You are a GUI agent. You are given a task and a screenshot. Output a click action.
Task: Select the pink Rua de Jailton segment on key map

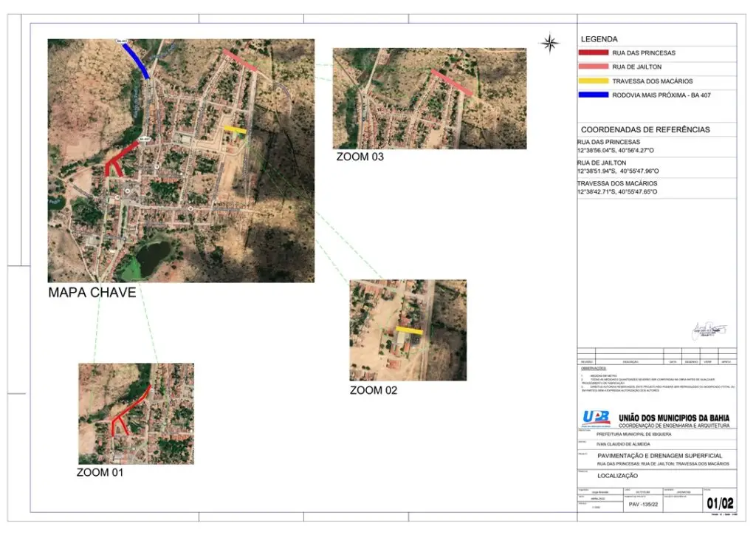(x=240, y=61)
